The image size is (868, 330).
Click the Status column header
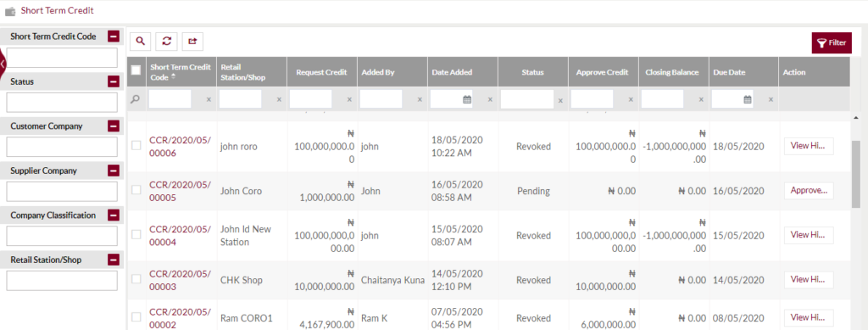coord(532,72)
